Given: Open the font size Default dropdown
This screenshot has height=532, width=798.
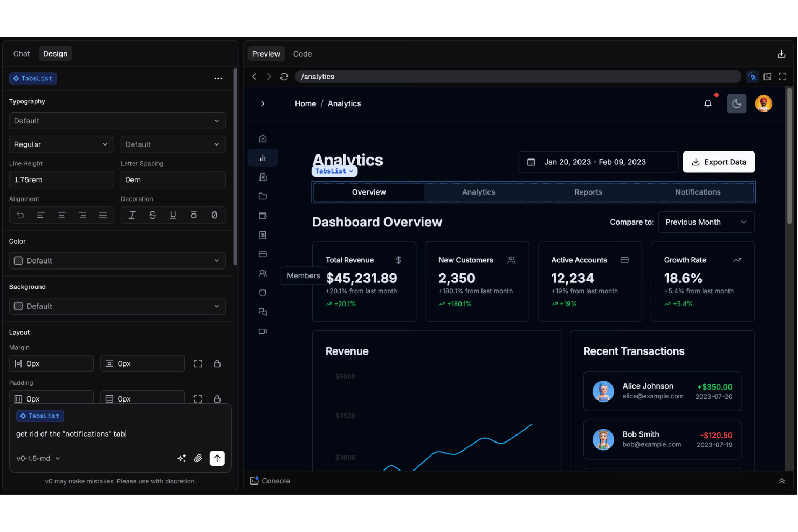Looking at the screenshot, I should pyautogui.click(x=173, y=144).
